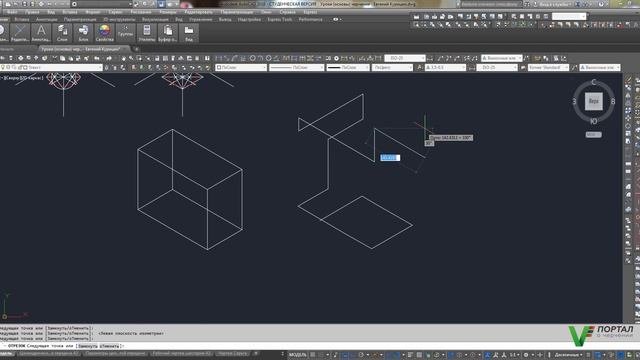Click Вход в службы sign-in button
Screen dimensions: 640x360
click(x=555, y=4)
